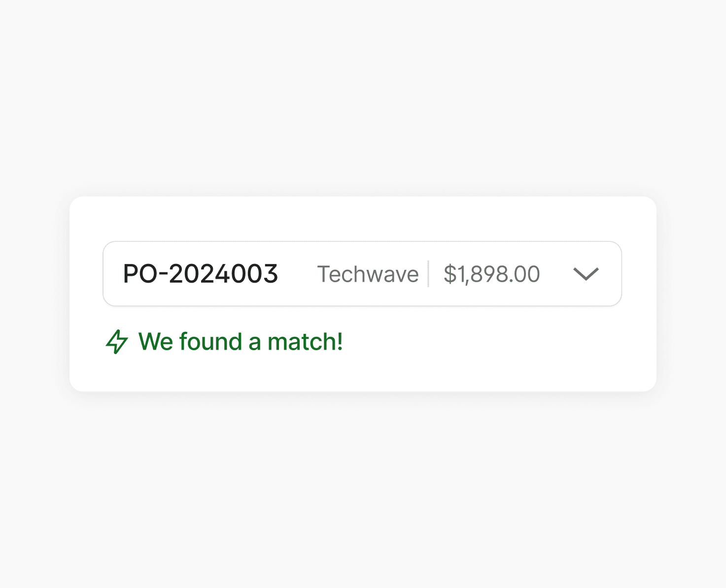This screenshot has height=588, width=726.
Task: Click the white card's blank top area
Action: pyautogui.click(x=363, y=219)
